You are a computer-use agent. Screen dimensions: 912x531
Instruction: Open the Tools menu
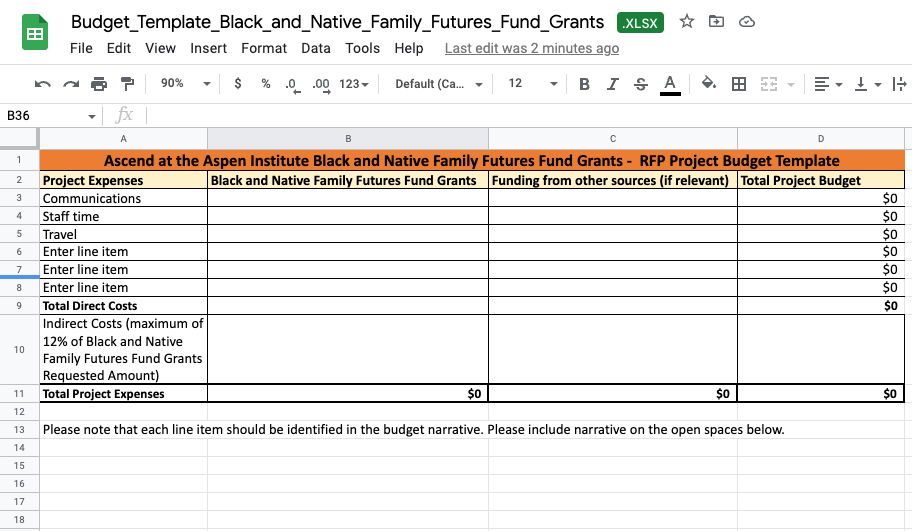(362, 48)
